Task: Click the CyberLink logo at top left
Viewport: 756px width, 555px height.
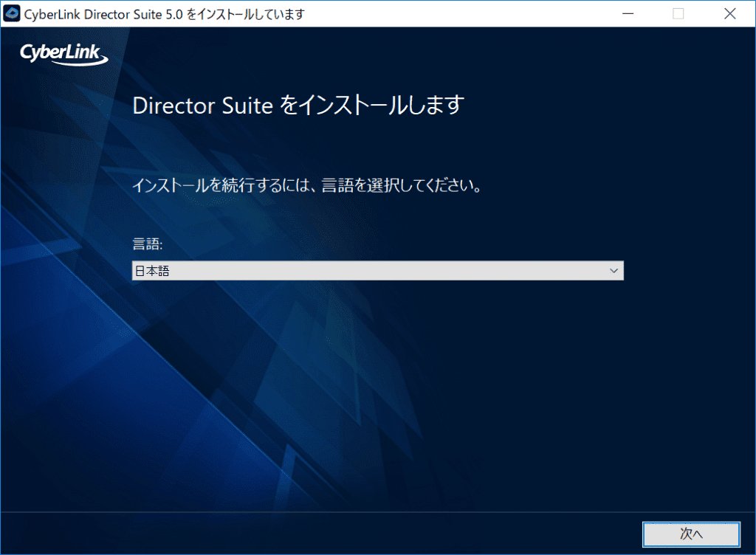Action: 64,53
